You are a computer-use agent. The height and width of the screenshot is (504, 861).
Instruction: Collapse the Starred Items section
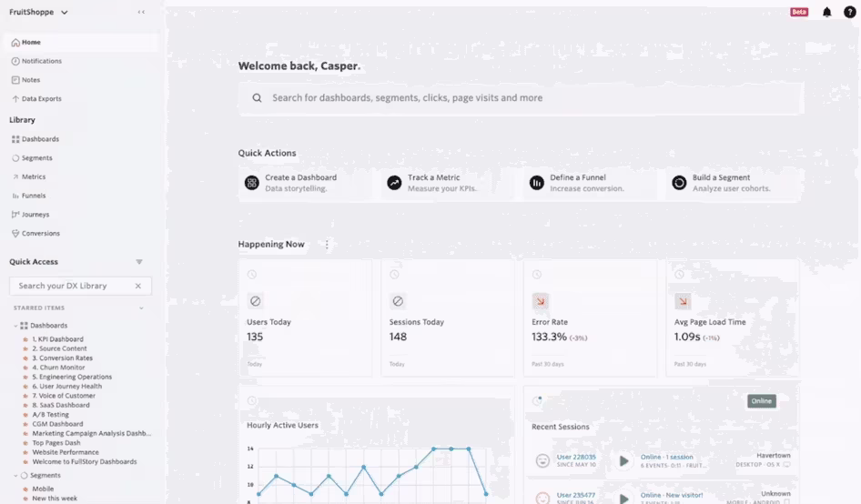coord(141,308)
